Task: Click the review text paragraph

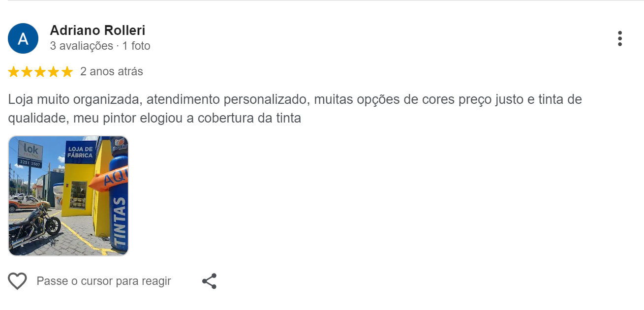Action: [294, 108]
